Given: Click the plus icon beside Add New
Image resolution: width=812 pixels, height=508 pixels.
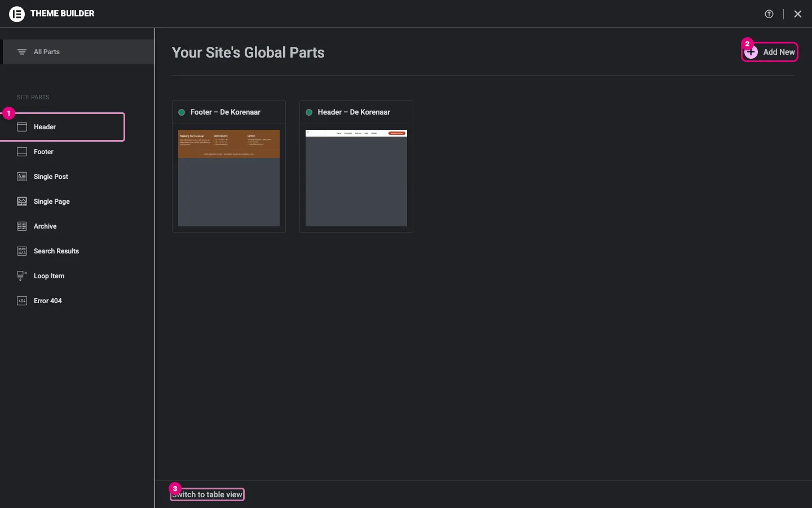Looking at the screenshot, I should click(751, 52).
